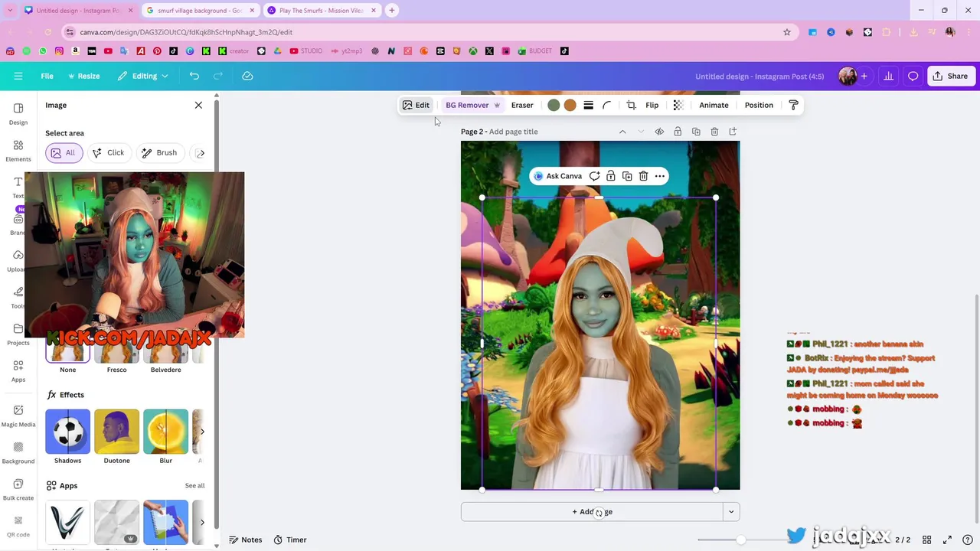Screen dimensions: 980x551
Task: Show more apps with arrow
Action: coord(202,522)
